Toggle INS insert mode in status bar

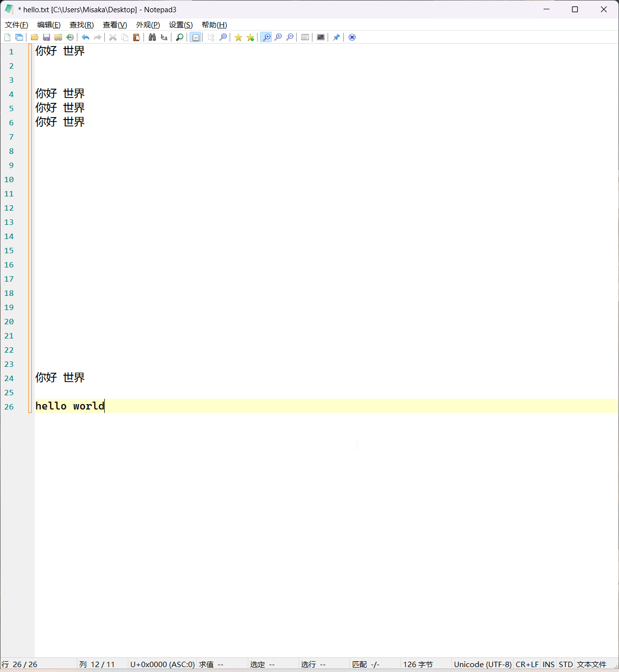[548, 664]
